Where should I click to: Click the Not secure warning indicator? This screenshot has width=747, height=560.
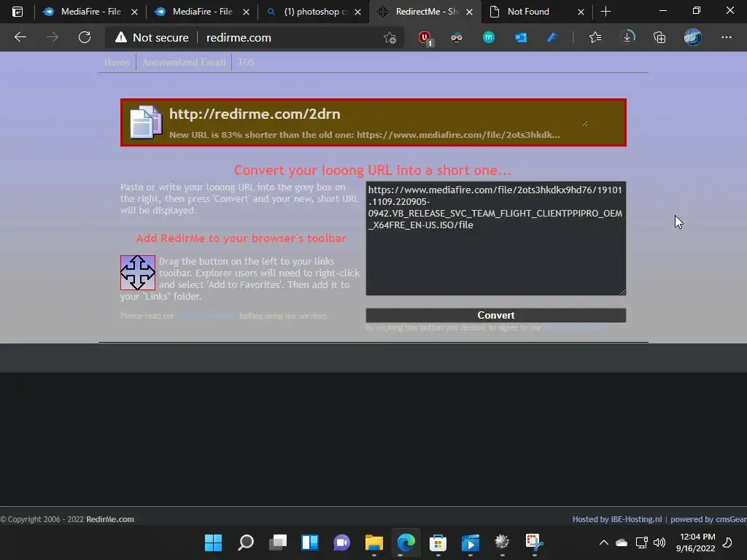(152, 38)
